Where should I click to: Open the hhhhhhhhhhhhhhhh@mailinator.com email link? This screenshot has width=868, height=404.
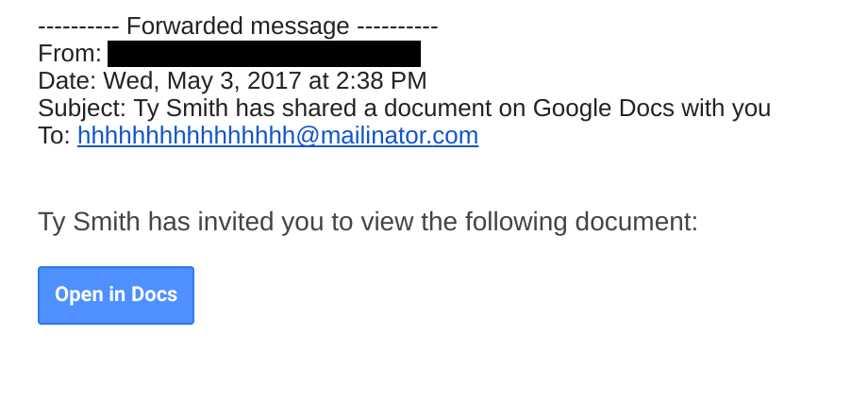pos(277,136)
